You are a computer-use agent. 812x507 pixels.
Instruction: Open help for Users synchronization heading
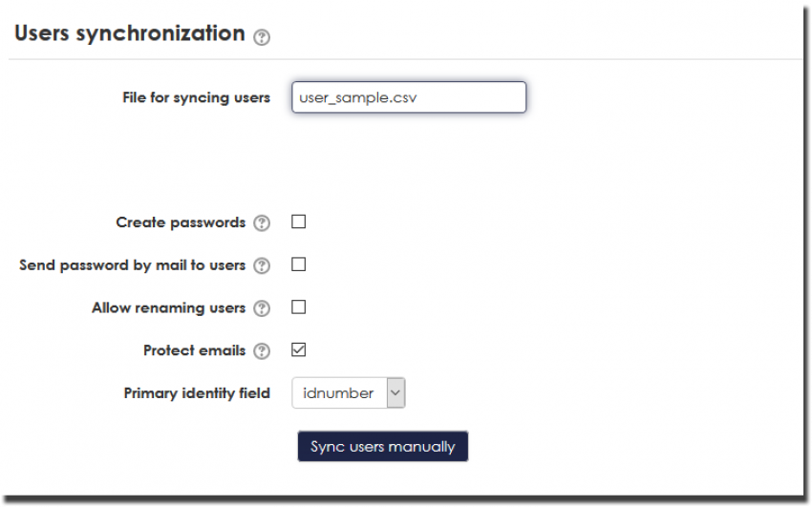tap(262, 37)
